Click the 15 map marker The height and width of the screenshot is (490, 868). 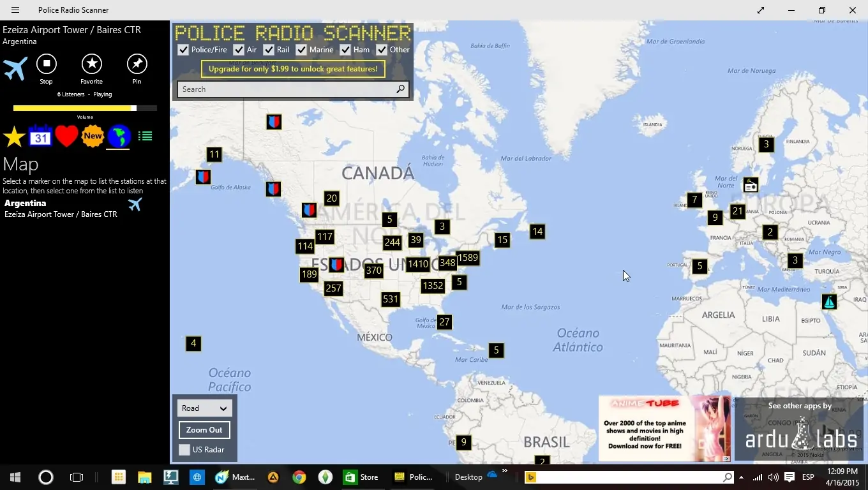click(x=502, y=240)
